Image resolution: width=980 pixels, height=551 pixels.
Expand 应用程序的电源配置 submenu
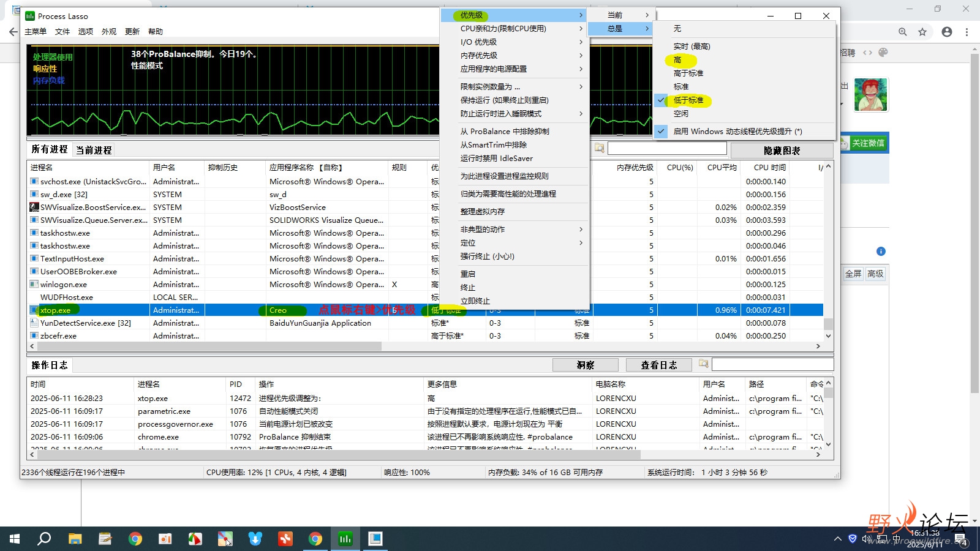[514, 69]
